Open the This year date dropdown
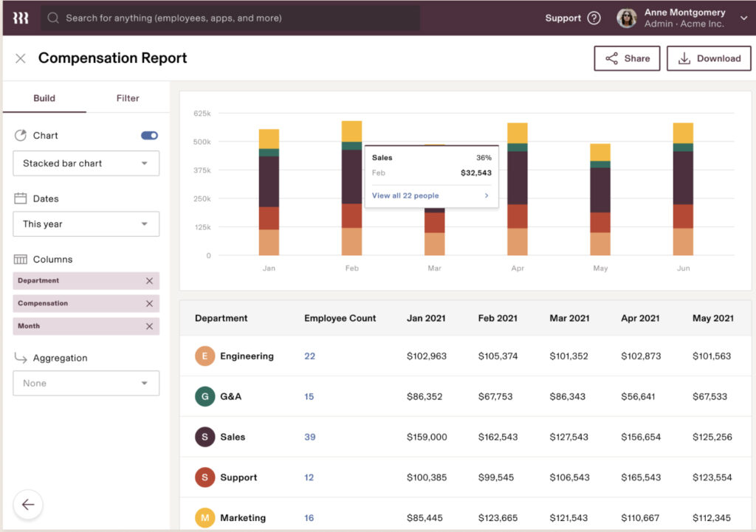 (x=86, y=224)
